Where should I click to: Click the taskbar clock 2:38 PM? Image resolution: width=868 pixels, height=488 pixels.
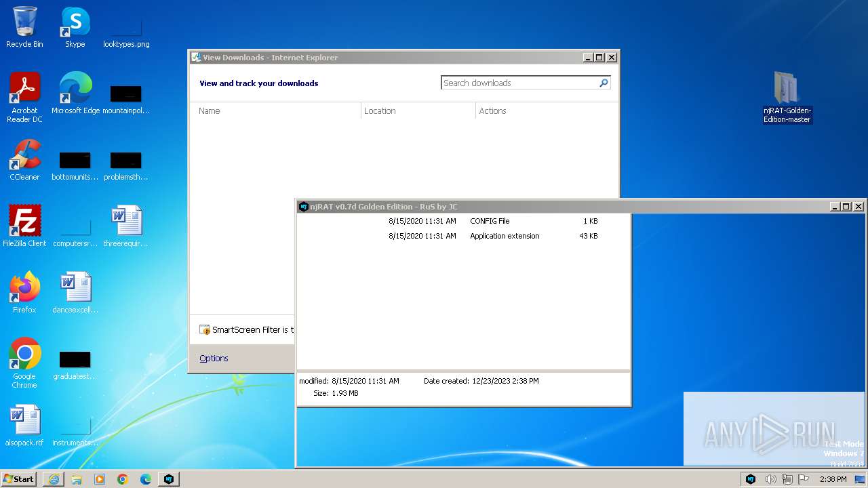833,479
